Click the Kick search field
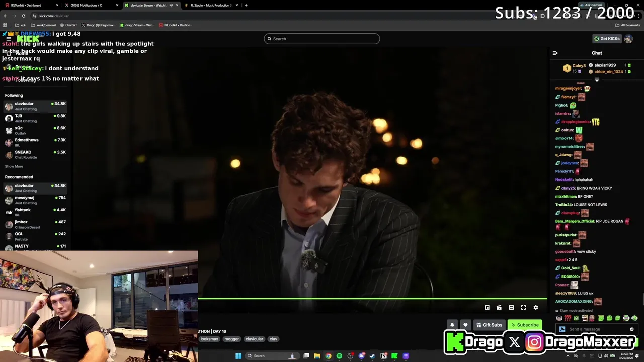Image resolution: width=644 pixels, height=362 pixels. coord(322,39)
